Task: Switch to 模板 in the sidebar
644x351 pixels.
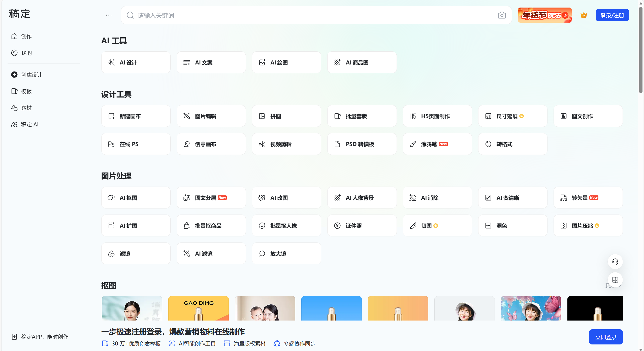Action: (26, 91)
